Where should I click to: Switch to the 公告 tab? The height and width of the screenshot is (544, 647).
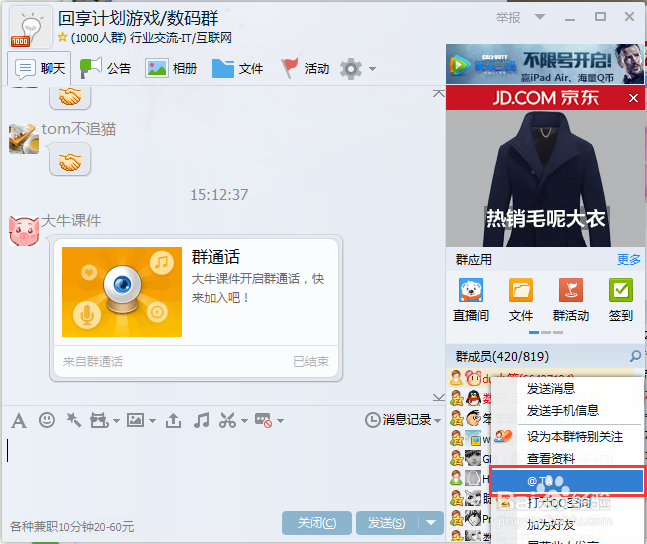pos(105,69)
